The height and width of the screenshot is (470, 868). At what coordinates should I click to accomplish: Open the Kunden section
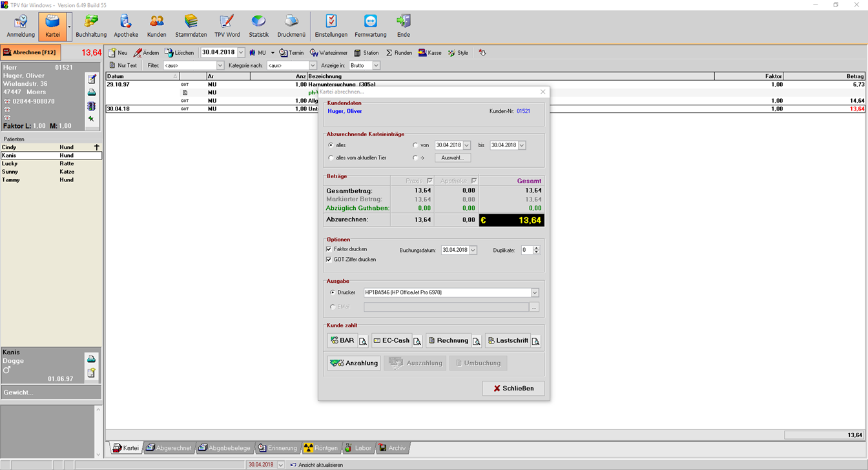point(156,26)
